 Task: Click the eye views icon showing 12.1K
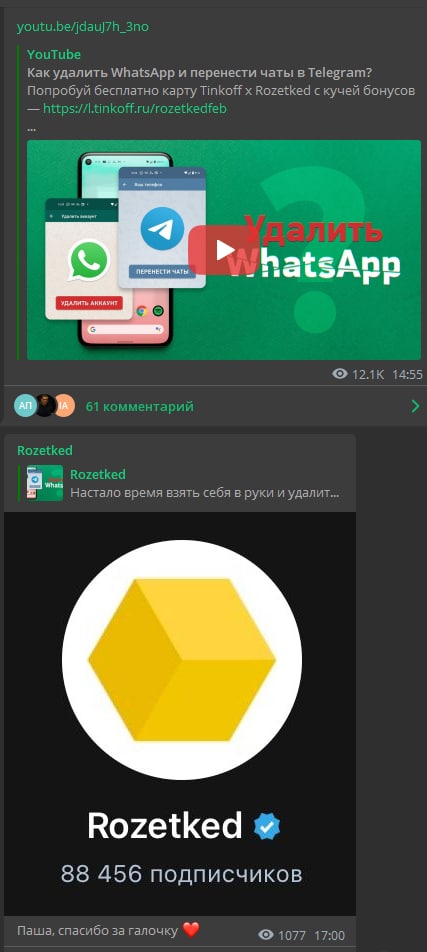coord(340,375)
